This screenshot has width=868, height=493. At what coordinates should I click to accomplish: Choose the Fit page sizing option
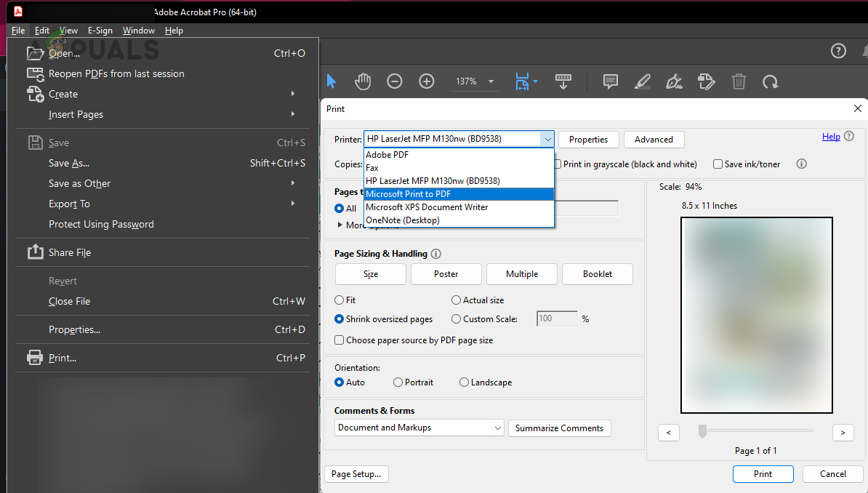[x=339, y=300]
